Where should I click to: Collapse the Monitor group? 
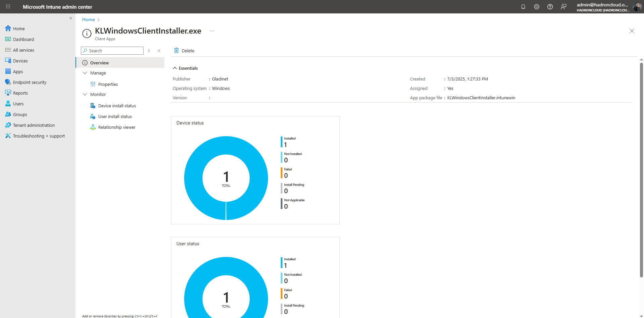(85, 94)
